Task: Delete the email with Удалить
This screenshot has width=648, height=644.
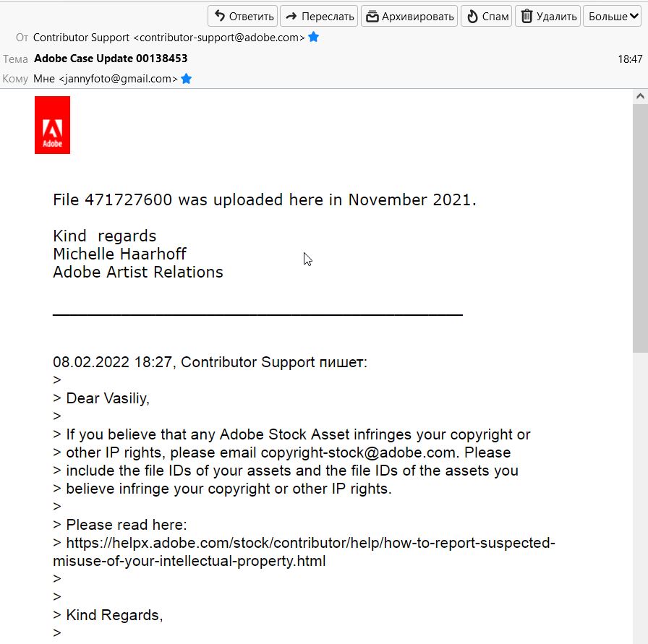Action: coord(548,16)
